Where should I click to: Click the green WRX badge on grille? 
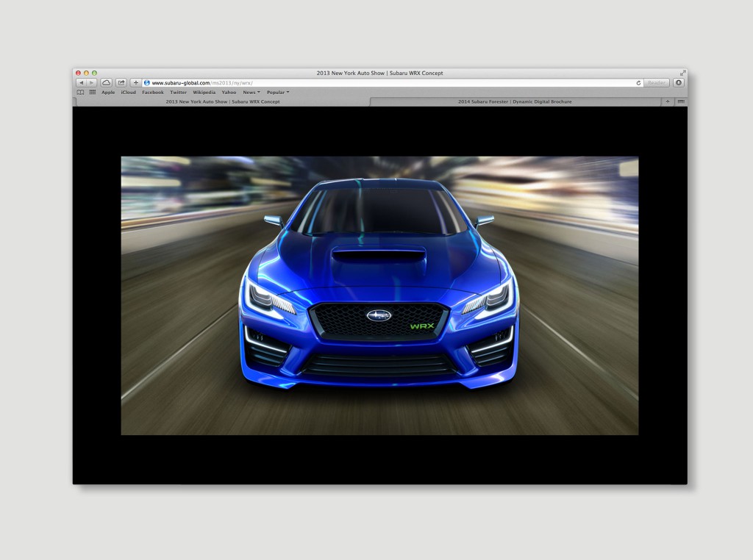pos(421,326)
